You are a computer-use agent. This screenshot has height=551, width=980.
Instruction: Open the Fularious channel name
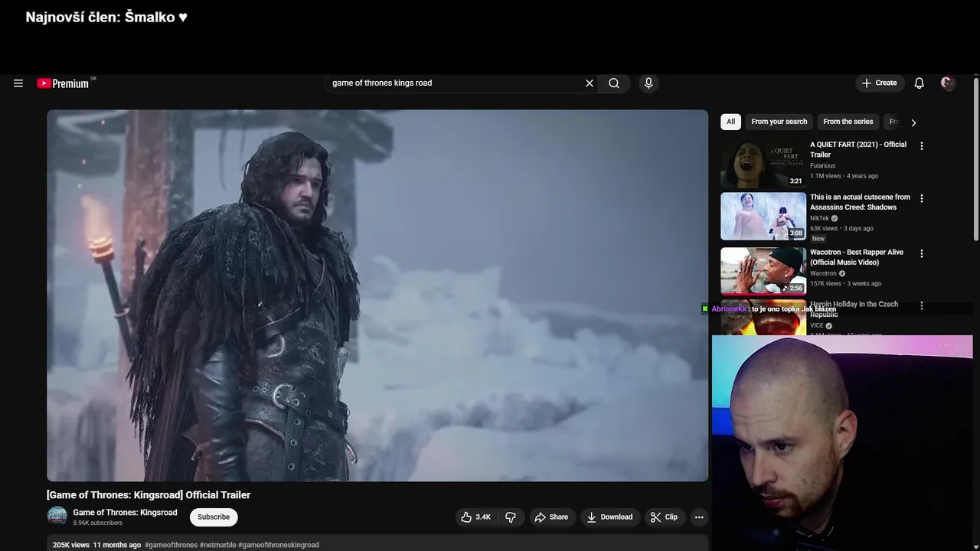click(x=822, y=165)
